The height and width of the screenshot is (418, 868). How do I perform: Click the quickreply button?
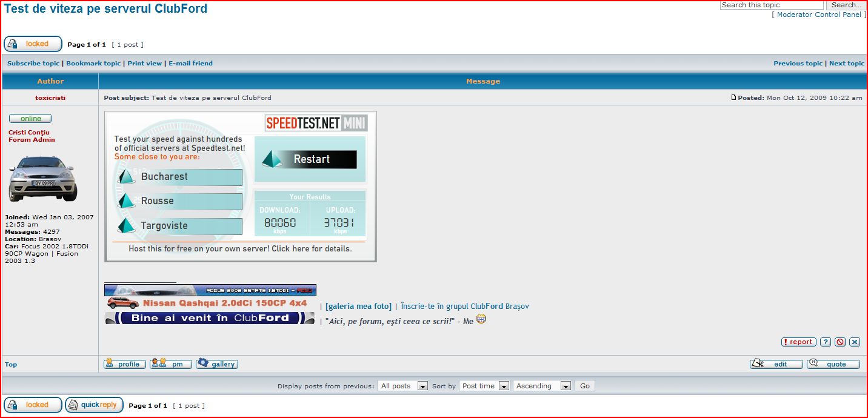[x=95, y=405]
